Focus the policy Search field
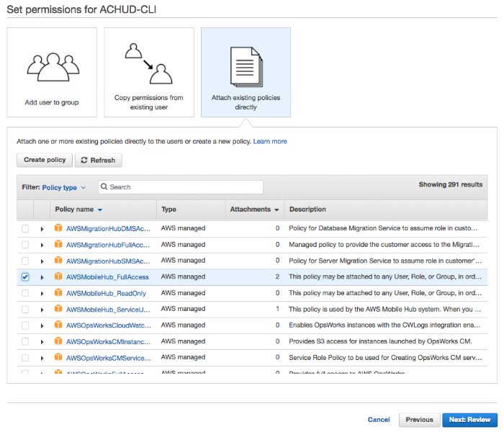Viewport: 504px width, 432px height. 181,187
